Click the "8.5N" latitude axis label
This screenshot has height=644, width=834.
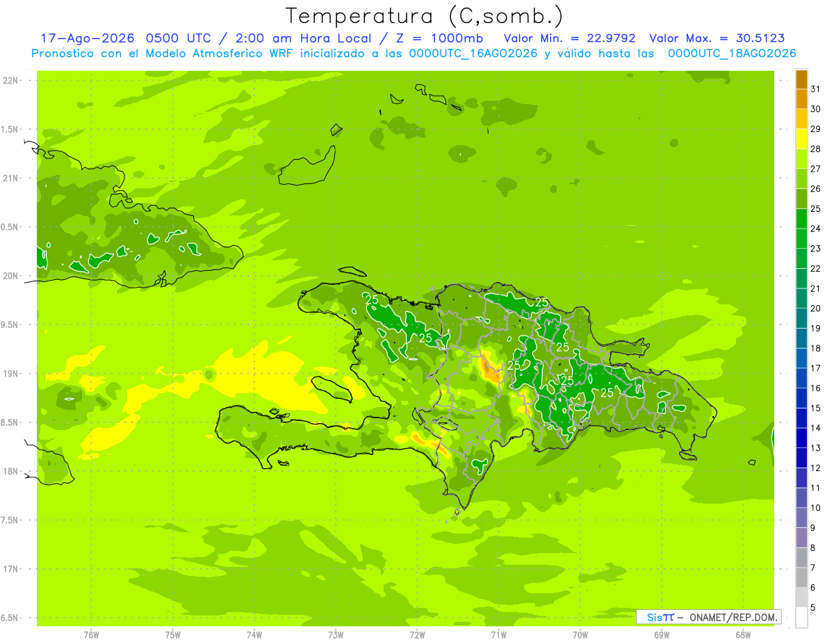[x=10, y=423]
